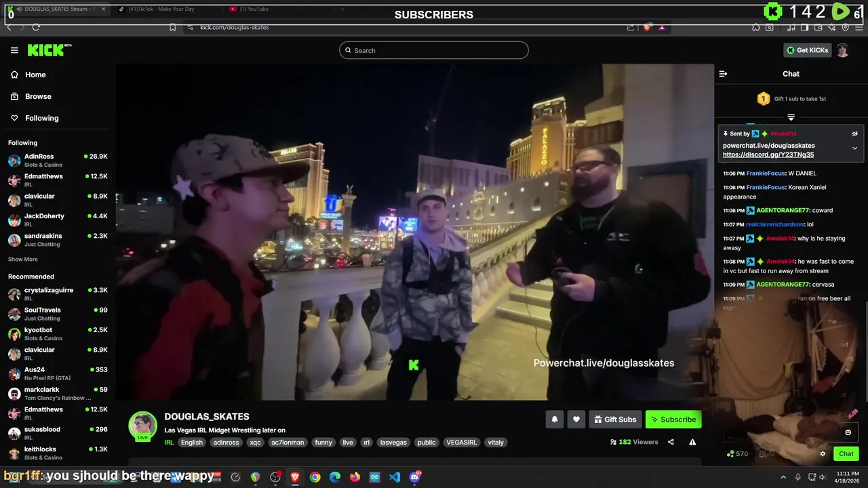Switch to the TikTok browser tab
The image size is (868, 488).
pyautogui.click(x=166, y=9)
